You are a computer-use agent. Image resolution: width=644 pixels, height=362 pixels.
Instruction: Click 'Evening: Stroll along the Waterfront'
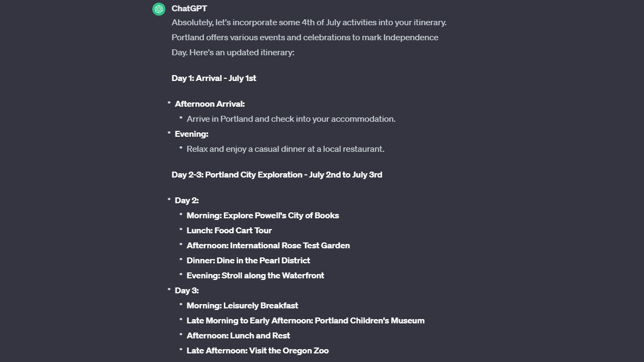click(255, 276)
